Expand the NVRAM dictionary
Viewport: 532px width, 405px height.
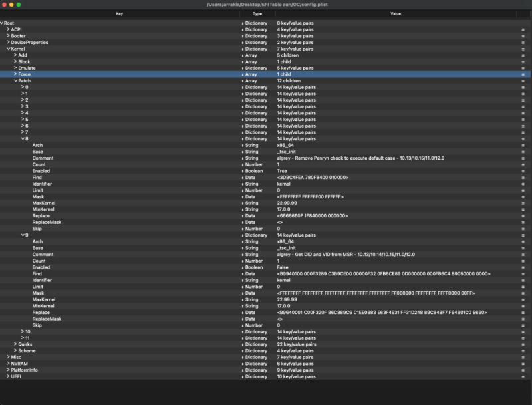(x=8, y=364)
